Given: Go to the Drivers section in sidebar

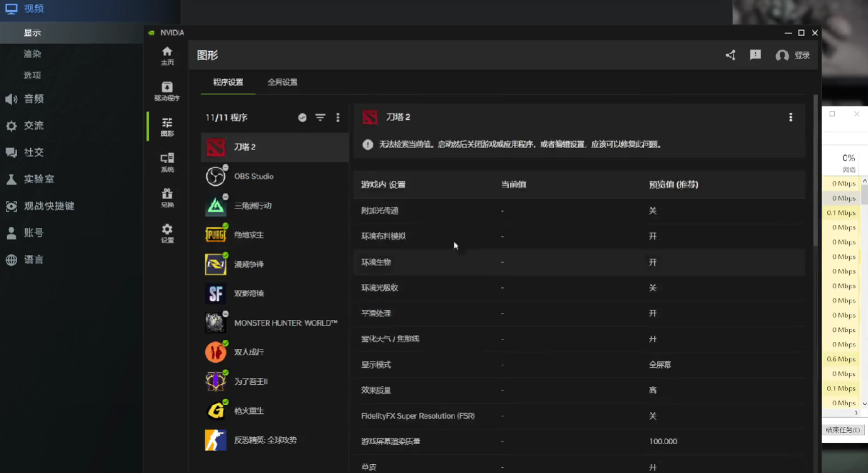Looking at the screenshot, I should [x=167, y=91].
